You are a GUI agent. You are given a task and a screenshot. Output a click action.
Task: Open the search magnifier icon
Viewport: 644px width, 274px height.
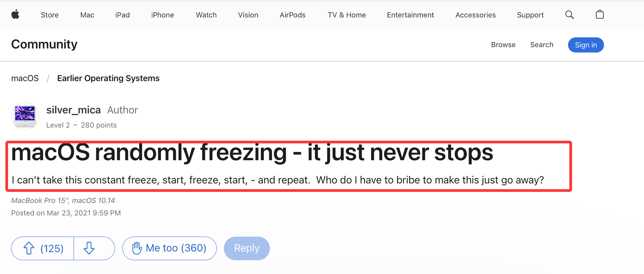pos(569,15)
